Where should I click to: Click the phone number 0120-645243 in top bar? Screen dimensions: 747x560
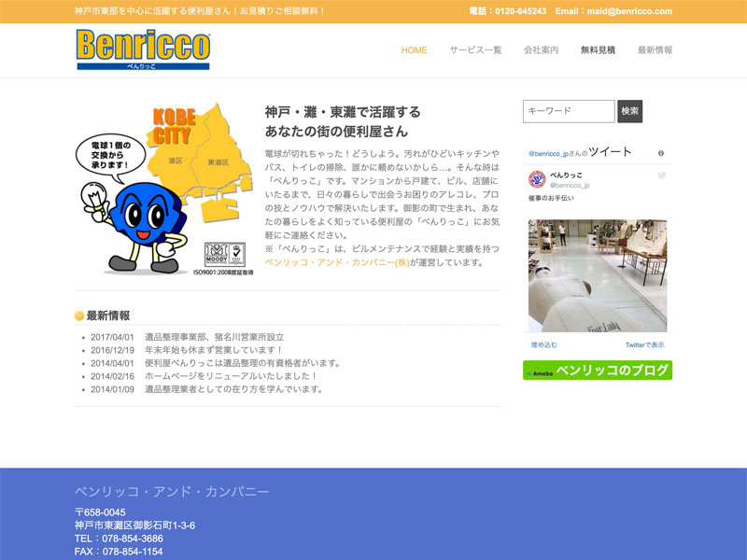[x=520, y=11]
